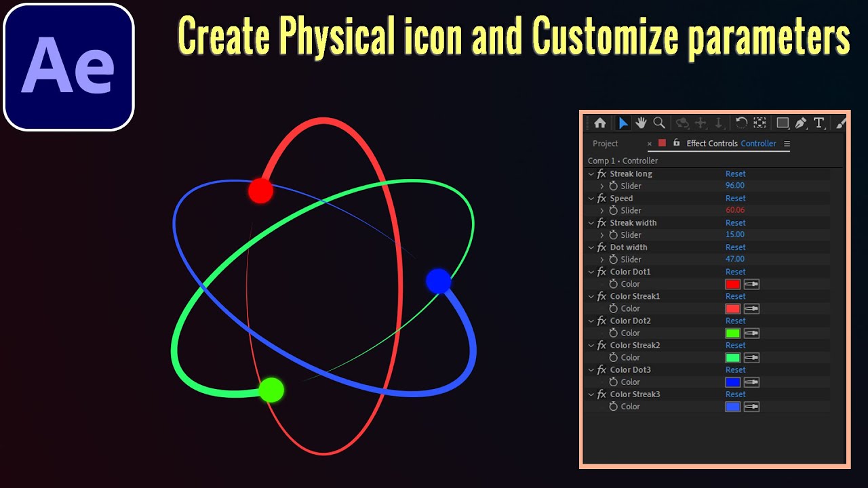Select the Rectangle shape tool
The width and height of the screenshot is (868, 488).
[x=782, y=123]
